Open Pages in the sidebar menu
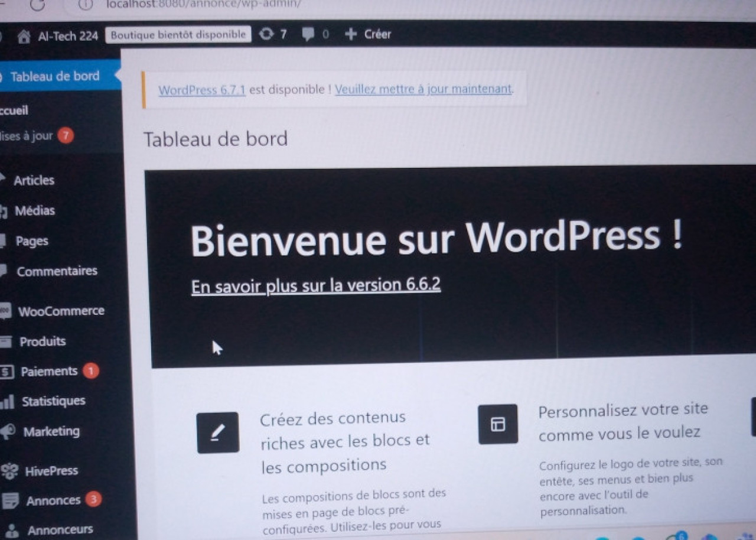 pos(32,241)
